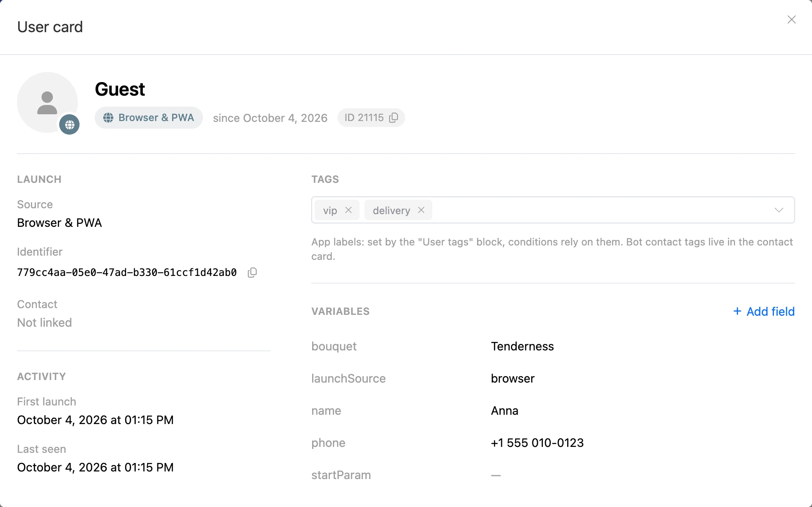Screen dimensions: 812x507
Task: Close the User card dialog
Action: coord(791,19)
